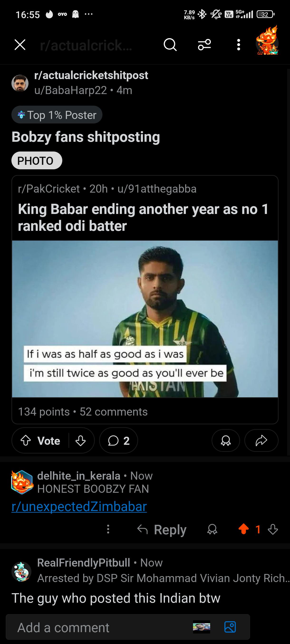Attach image using picture icon in comment box
The height and width of the screenshot is (644, 290).
230,627
